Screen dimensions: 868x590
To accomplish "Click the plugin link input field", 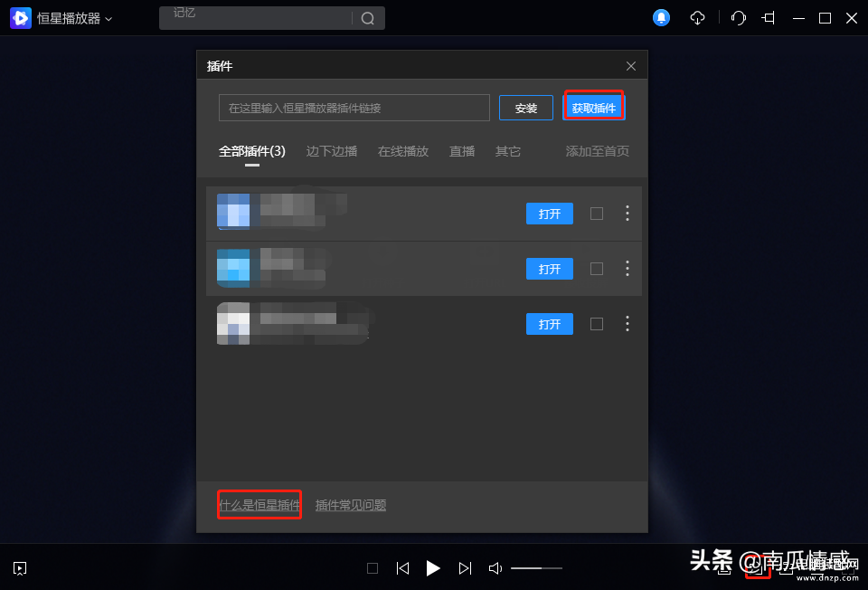I will click(x=354, y=108).
